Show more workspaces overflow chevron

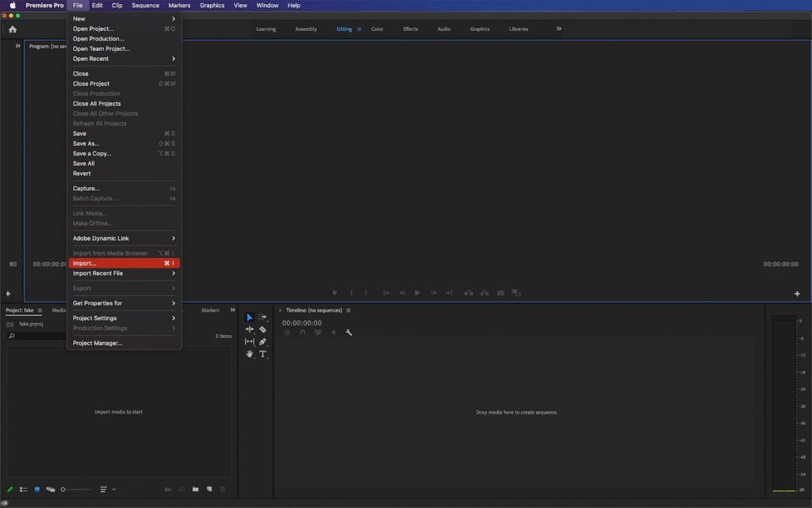tap(559, 29)
